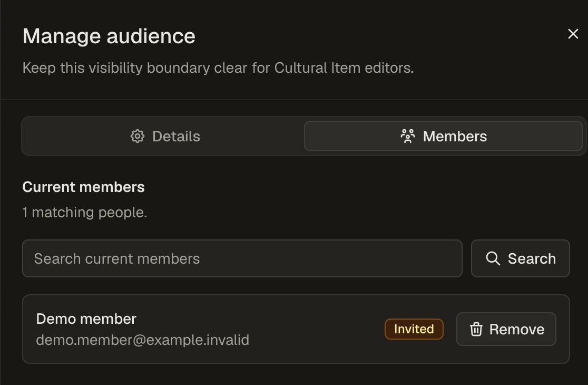Click the '1 matching people.' count text
Screen dimensions: 588x385
84,213
